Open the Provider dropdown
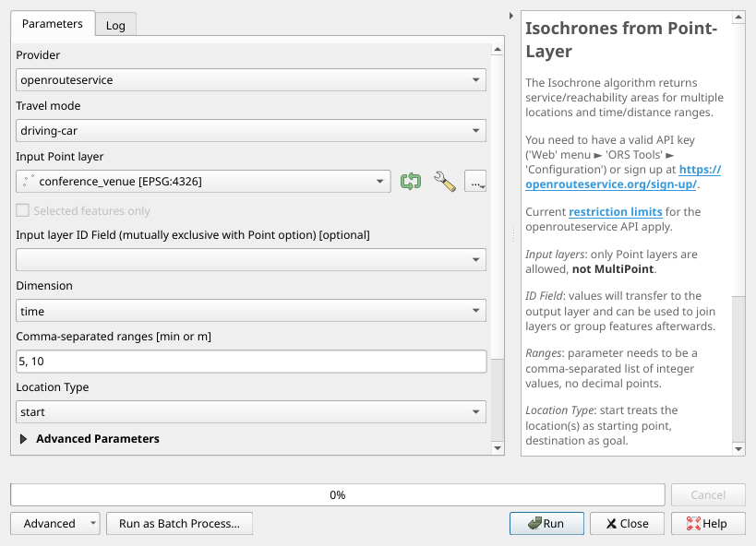Screen dimensions: 756x546 (251, 80)
